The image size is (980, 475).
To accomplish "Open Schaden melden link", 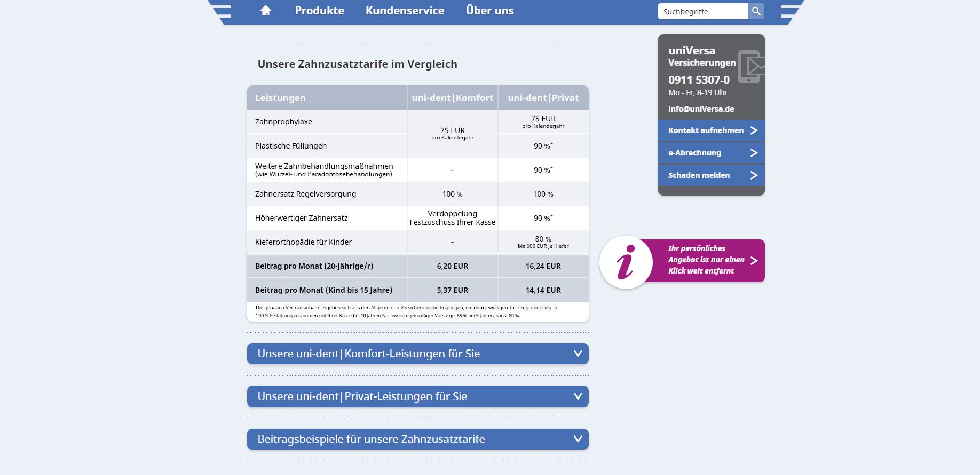I will (x=712, y=175).
